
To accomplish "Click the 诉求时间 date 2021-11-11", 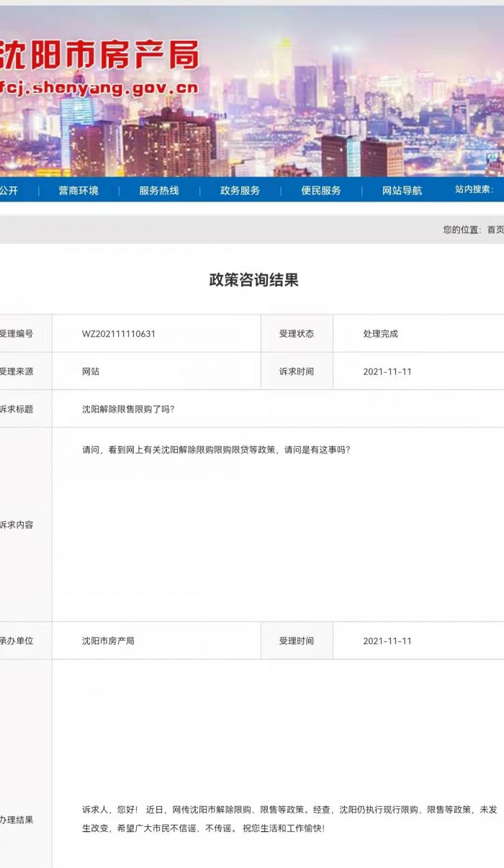I will click(x=387, y=371).
